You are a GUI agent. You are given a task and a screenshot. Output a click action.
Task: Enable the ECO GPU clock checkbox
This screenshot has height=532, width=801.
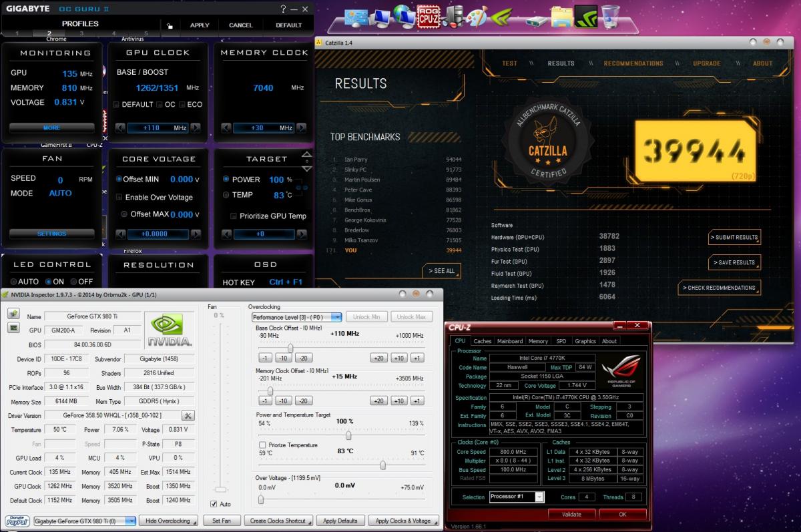click(x=182, y=105)
